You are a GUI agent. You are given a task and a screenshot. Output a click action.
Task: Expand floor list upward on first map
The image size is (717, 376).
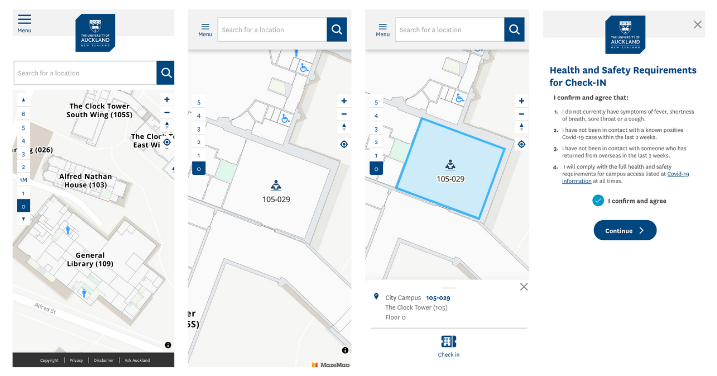23,100
